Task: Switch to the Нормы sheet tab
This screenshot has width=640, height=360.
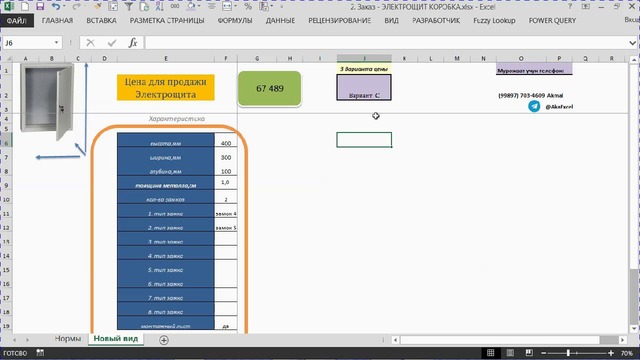Action: pyautogui.click(x=68, y=338)
